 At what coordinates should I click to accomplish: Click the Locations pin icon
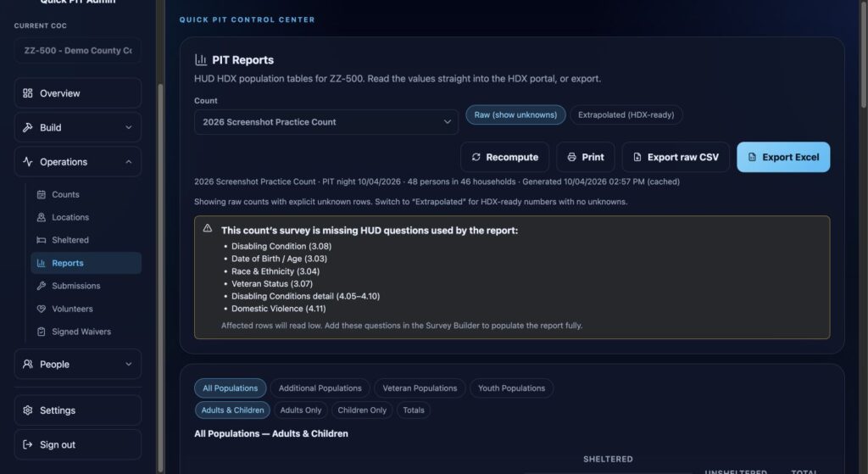click(x=41, y=217)
